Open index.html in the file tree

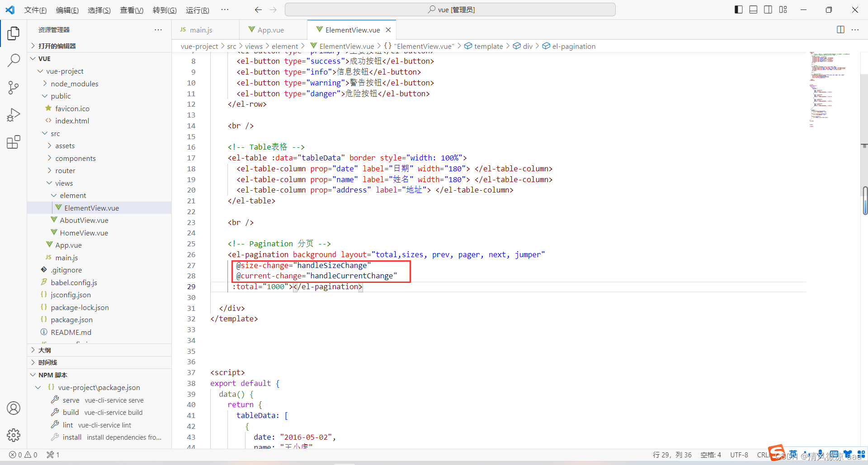click(72, 121)
